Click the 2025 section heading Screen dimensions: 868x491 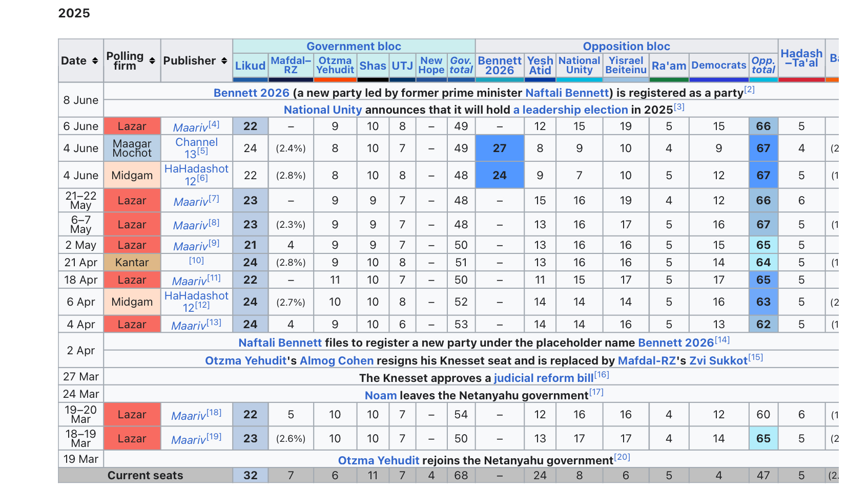pos(74,13)
